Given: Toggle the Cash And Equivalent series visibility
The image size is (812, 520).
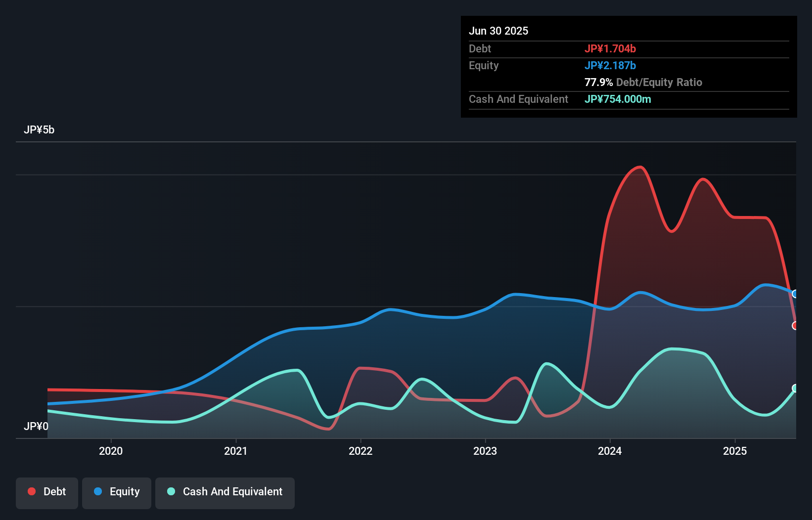Looking at the screenshot, I should [x=225, y=491].
